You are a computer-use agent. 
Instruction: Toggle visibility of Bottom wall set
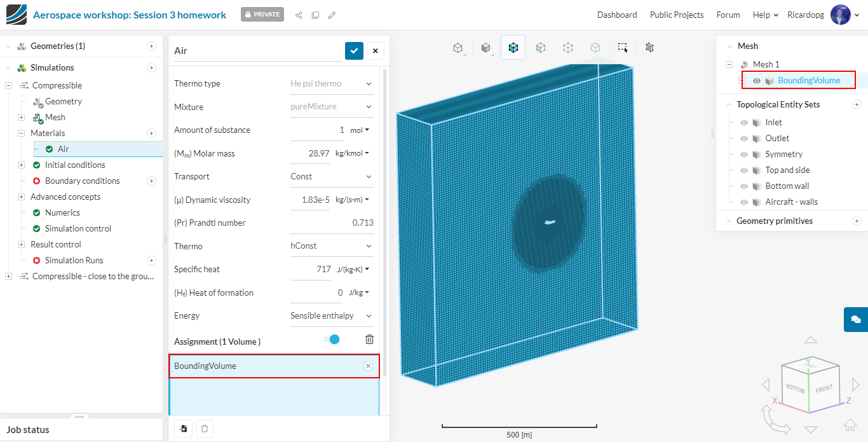[x=744, y=186]
